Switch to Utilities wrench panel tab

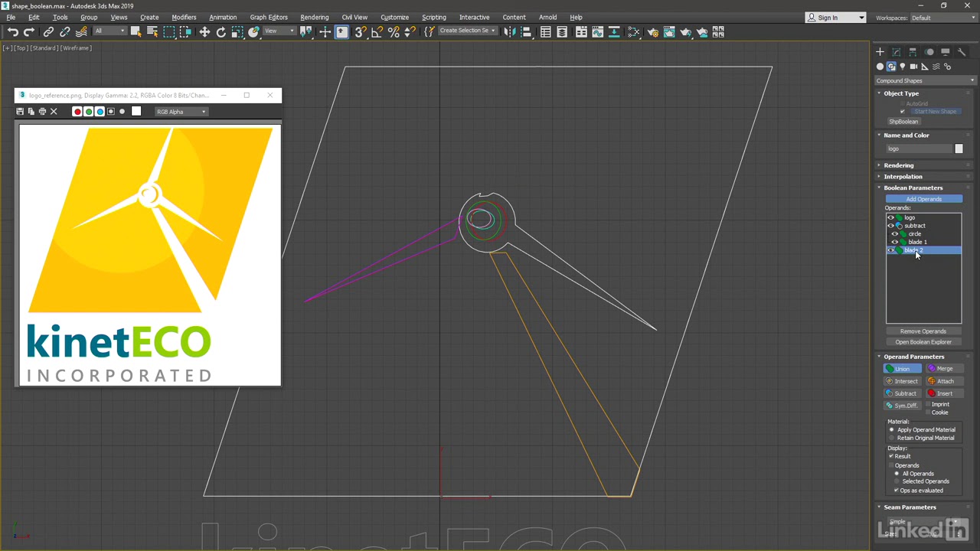pyautogui.click(x=962, y=52)
